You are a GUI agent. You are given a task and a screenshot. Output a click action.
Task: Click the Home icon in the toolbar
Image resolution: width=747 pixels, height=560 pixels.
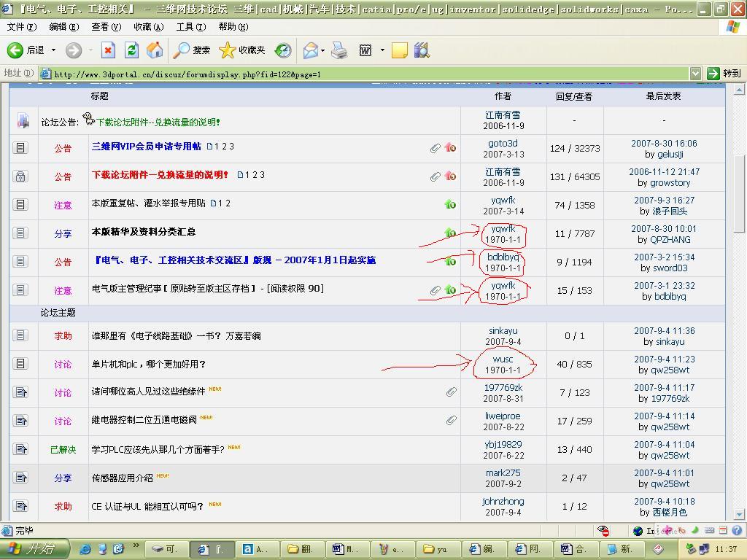[154, 51]
